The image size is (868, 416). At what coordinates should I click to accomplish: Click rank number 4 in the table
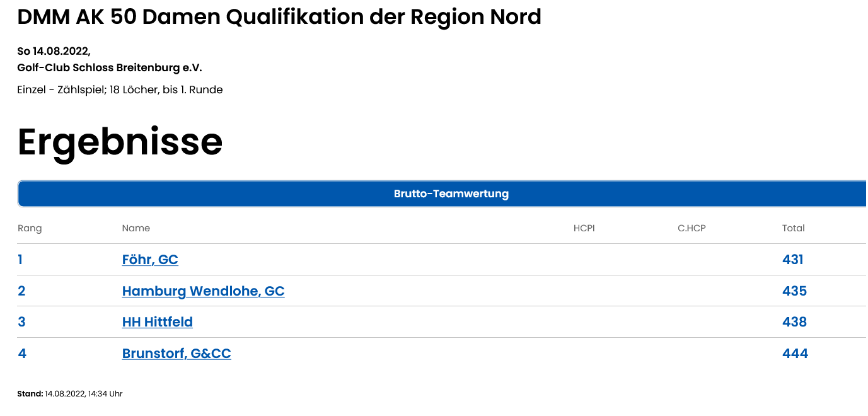(x=22, y=354)
